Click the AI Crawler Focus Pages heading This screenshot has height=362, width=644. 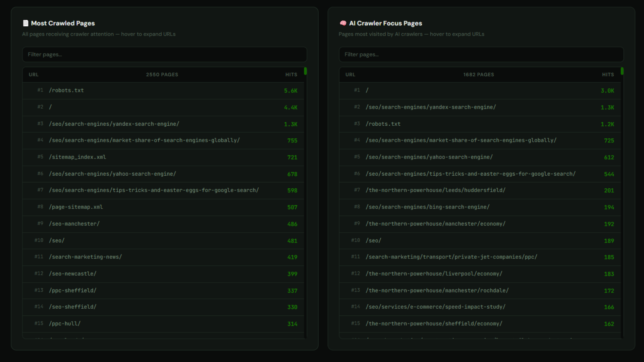(x=385, y=23)
